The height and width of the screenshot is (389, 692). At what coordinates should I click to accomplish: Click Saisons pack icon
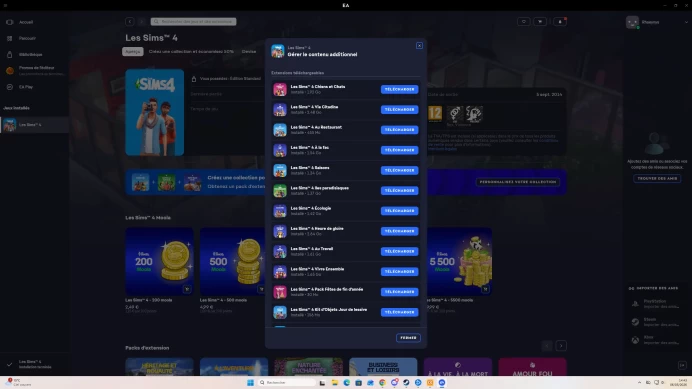280,170
